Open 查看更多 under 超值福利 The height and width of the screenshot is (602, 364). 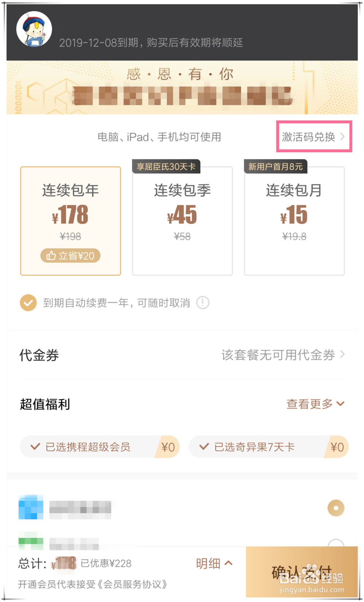pos(314,404)
